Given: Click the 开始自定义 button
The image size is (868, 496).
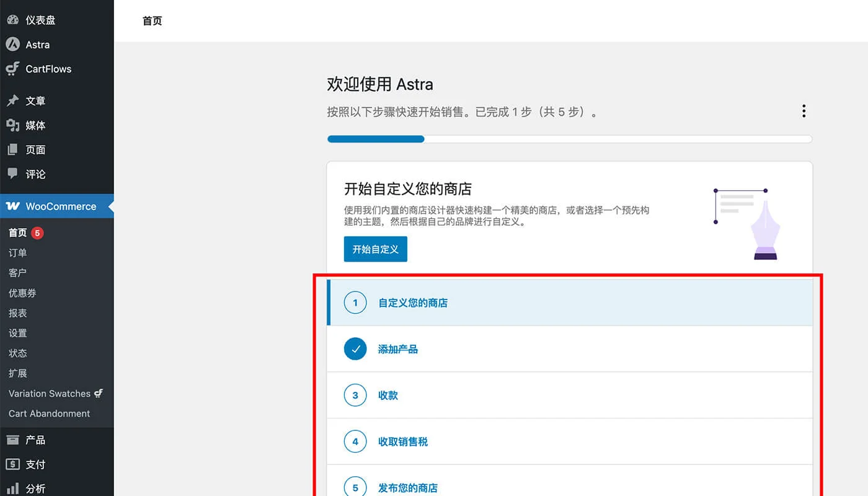Looking at the screenshot, I should pos(375,249).
